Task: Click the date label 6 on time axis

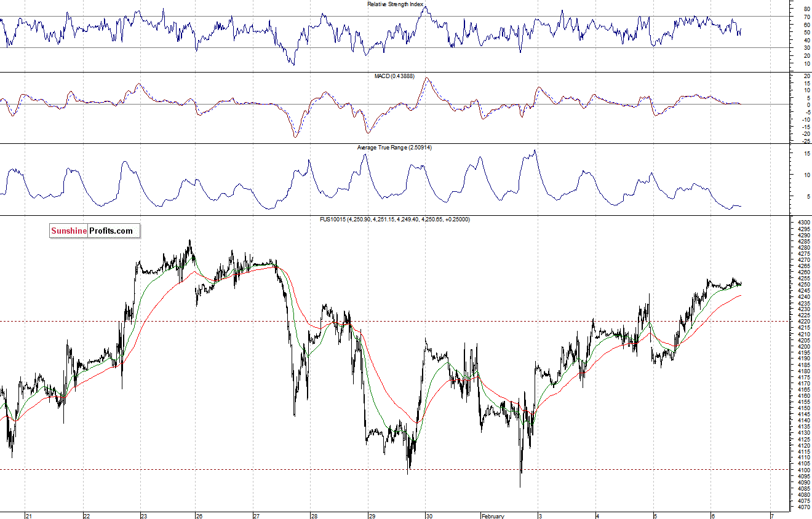Action: (x=712, y=515)
